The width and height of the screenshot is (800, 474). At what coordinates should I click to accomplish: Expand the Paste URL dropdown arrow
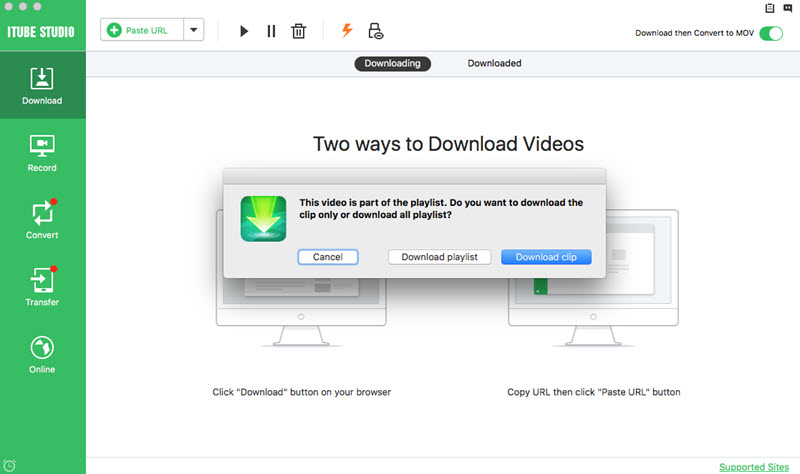tap(194, 30)
